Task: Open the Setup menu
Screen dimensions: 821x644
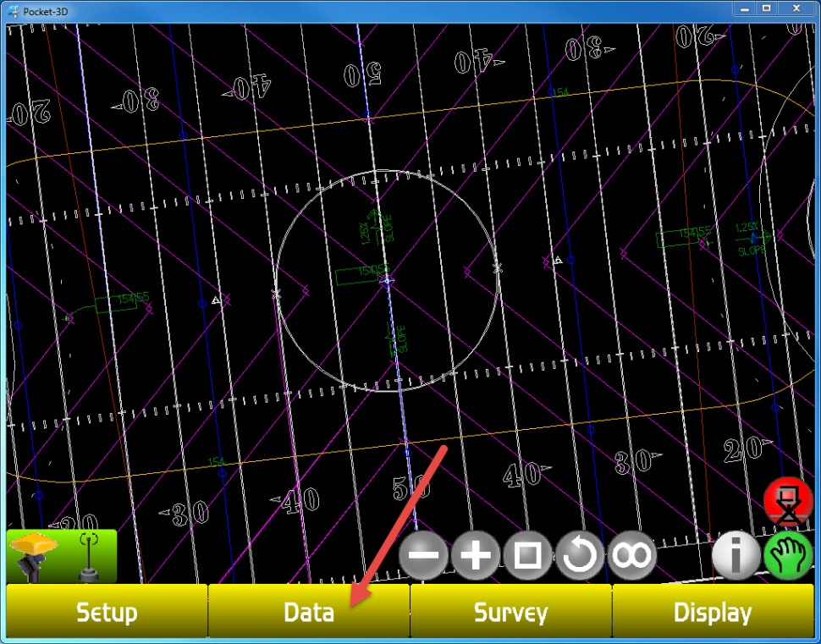Action: (107, 612)
